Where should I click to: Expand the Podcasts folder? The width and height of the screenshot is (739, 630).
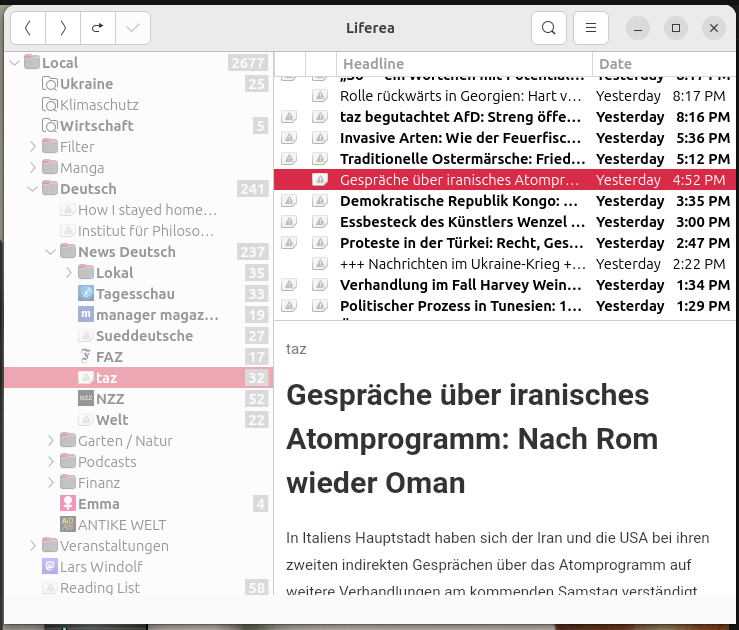coord(50,462)
